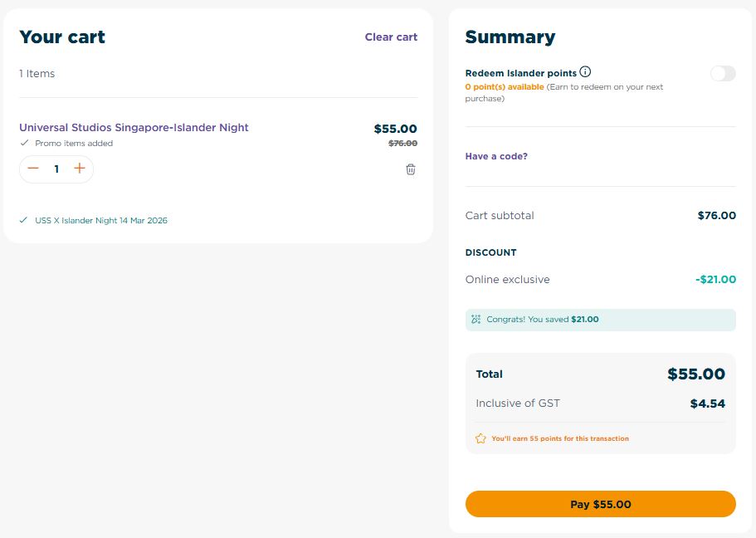Click the 0 point(s) available text

[505, 86]
